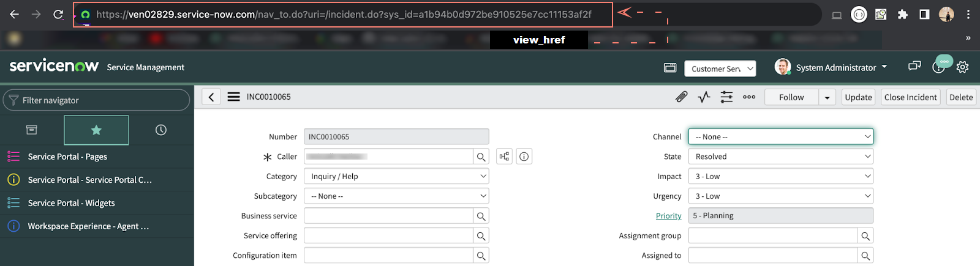
Task: Expand the Channel dropdown
Action: [780, 137]
